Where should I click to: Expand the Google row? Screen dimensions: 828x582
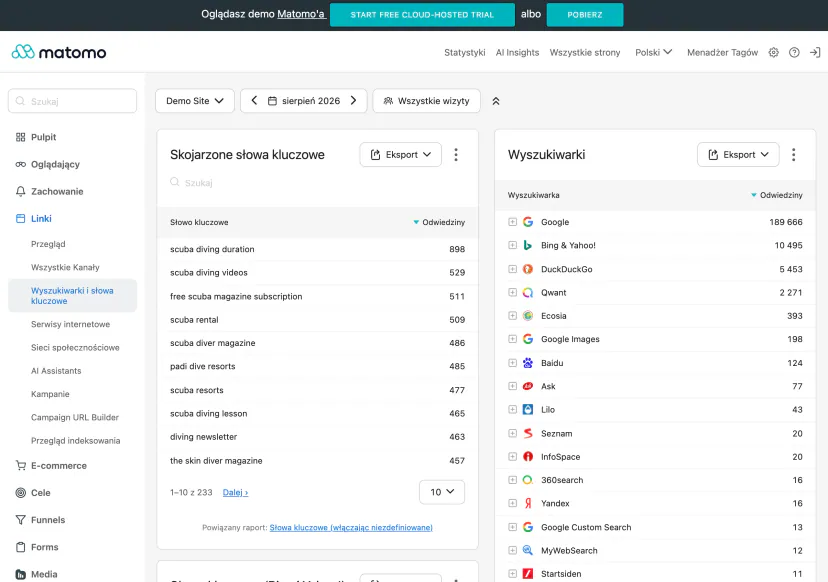tap(512, 222)
